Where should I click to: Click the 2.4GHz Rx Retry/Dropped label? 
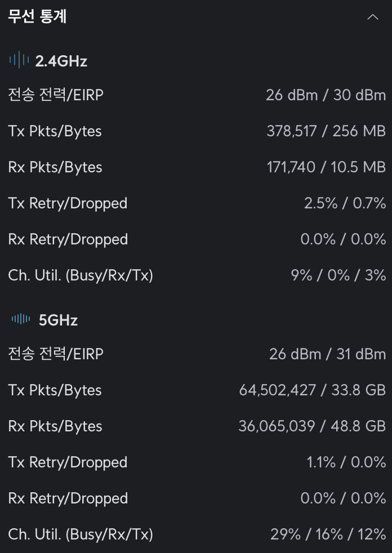(68, 239)
